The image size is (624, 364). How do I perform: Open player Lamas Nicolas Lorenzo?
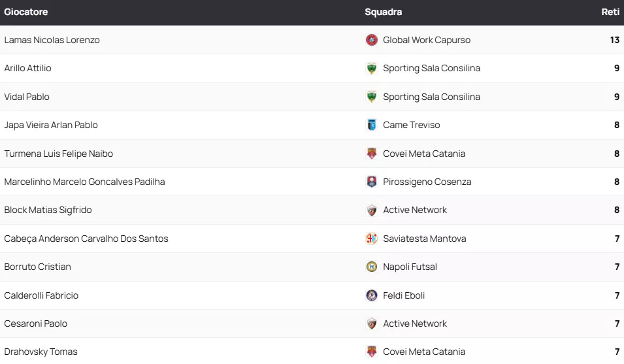tap(52, 40)
